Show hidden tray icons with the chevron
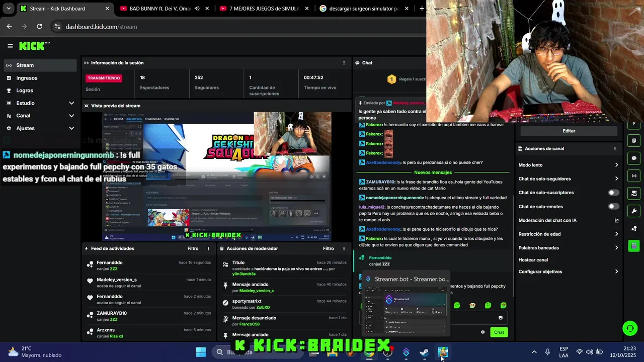The width and height of the screenshot is (644, 362). pyautogui.click(x=534, y=352)
